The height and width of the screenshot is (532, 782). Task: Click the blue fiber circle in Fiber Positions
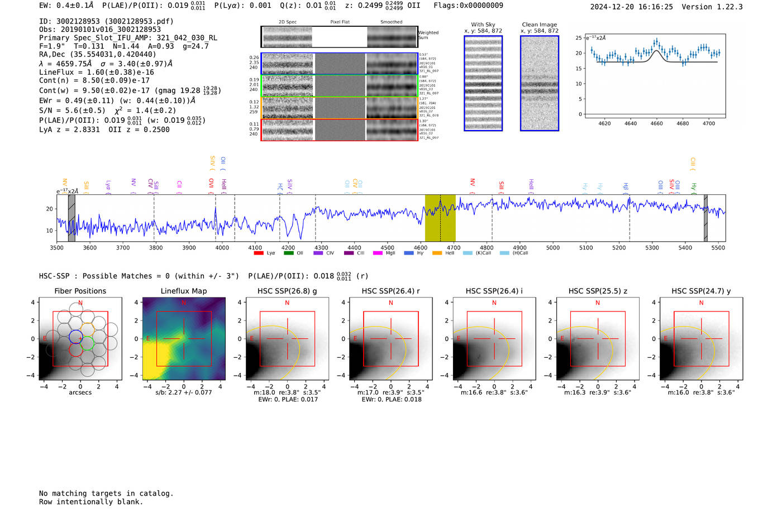(x=76, y=337)
